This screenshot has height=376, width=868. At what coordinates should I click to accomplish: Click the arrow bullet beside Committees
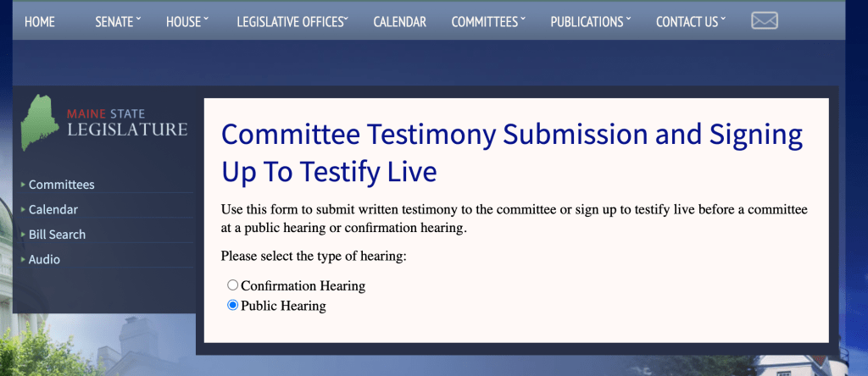(23, 185)
